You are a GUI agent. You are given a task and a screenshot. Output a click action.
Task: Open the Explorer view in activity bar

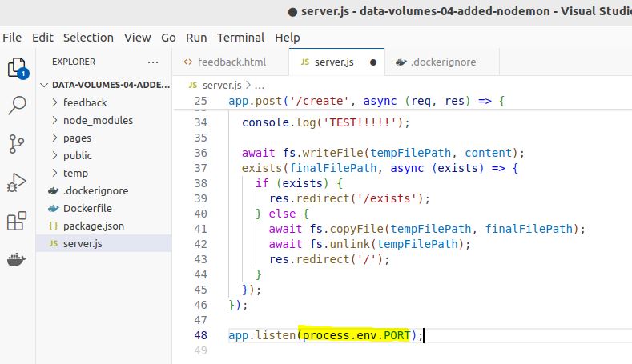[17, 67]
